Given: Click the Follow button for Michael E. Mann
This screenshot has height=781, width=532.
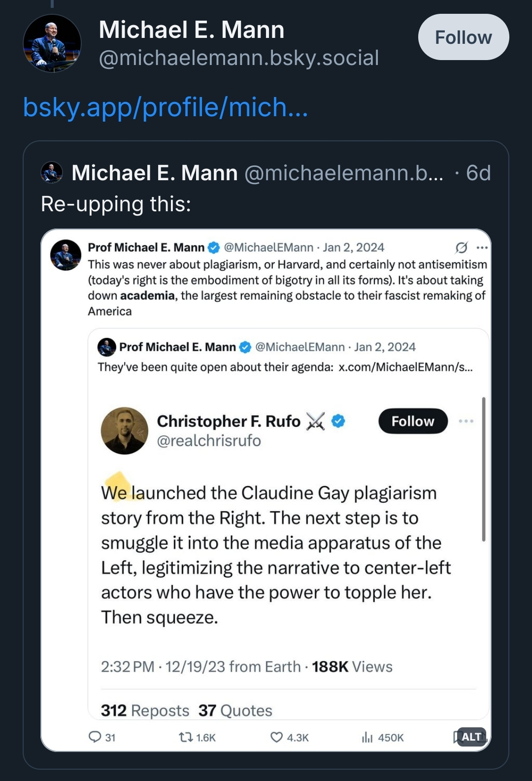Looking at the screenshot, I should click(463, 37).
